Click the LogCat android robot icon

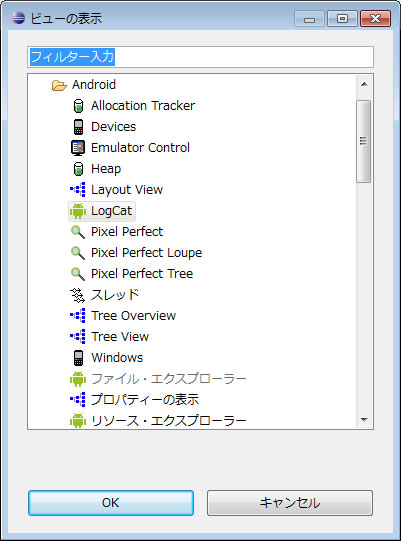[78, 211]
